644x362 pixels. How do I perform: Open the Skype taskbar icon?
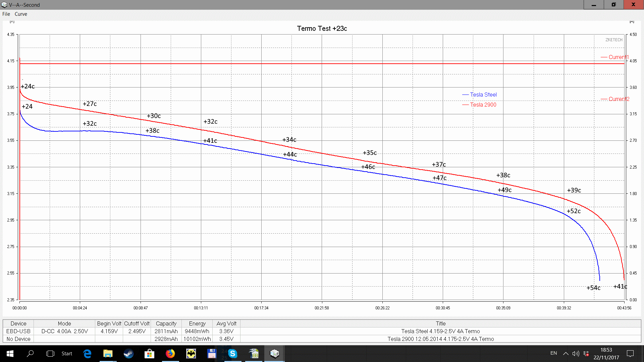coord(232,354)
